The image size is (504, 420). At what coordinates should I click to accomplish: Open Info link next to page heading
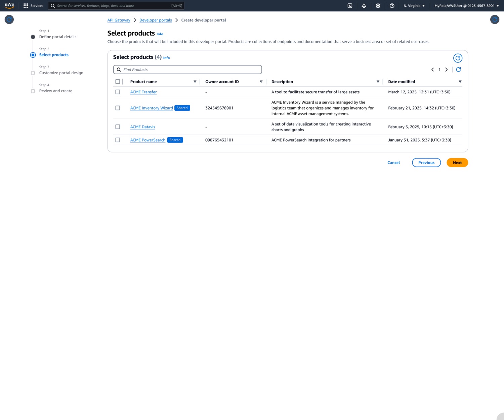[x=160, y=34]
